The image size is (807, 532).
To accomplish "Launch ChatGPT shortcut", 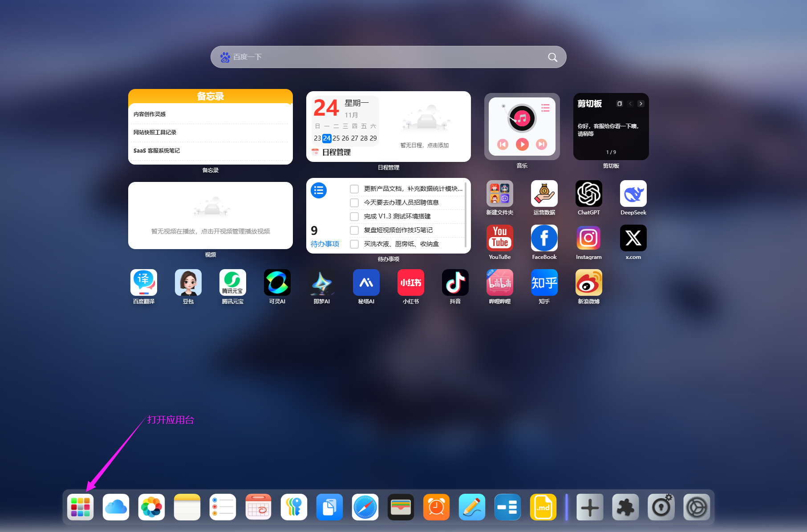I will pyautogui.click(x=588, y=193).
